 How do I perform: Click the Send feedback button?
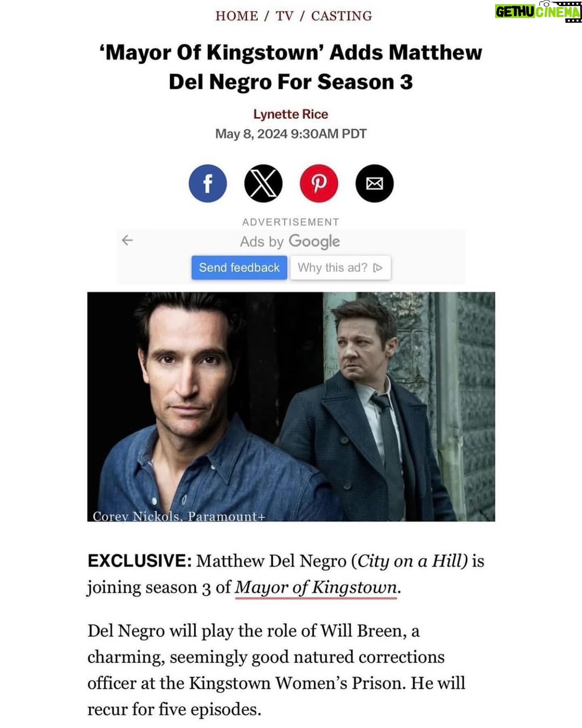click(239, 268)
